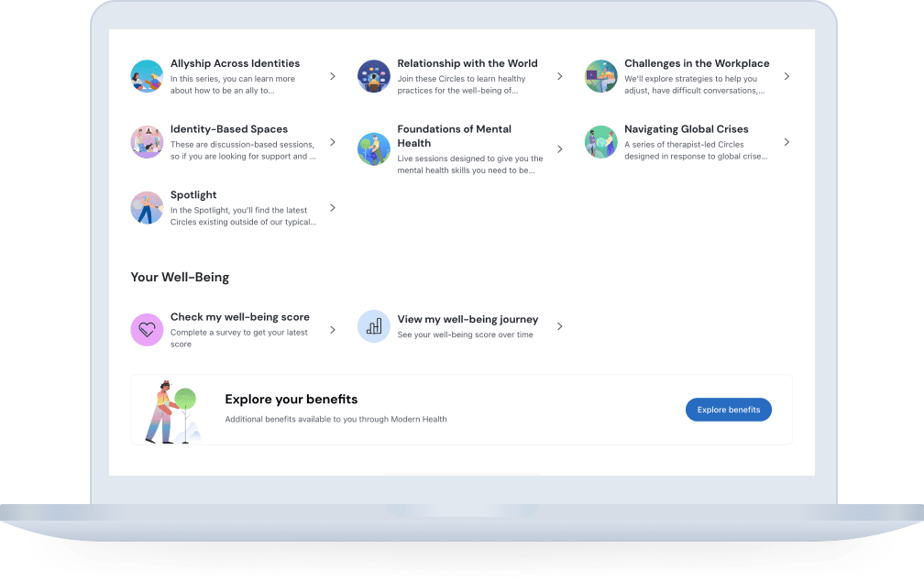Click the Foundations of Mental Health icon
This screenshot has height=582, width=924.
click(x=374, y=149)
